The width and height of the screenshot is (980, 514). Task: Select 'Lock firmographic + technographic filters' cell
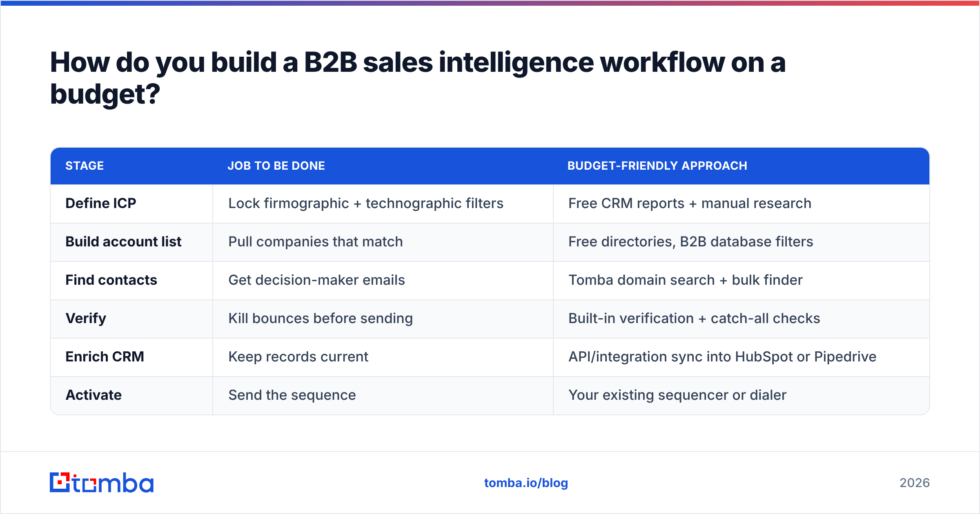[383, 204]
